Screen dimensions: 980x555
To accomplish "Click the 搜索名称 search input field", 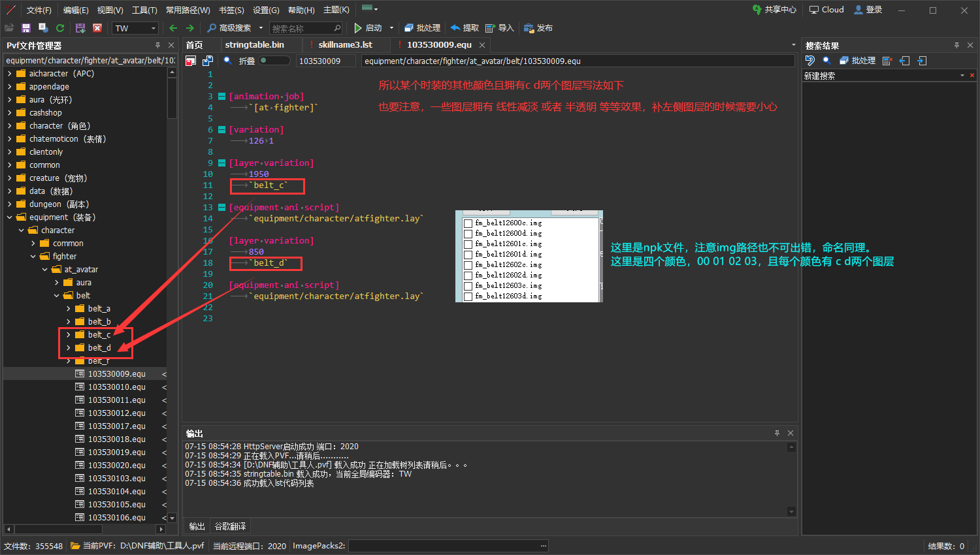I will [301, 28].
